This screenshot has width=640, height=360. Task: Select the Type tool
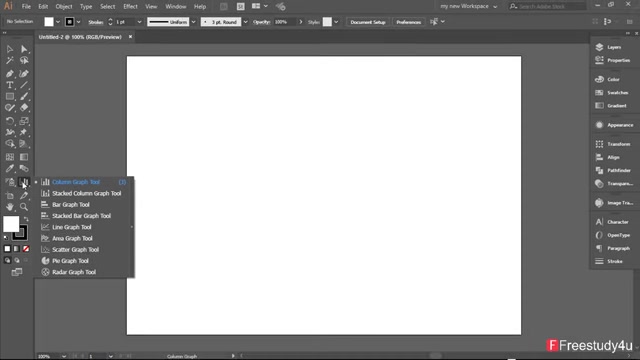point(10,85)
